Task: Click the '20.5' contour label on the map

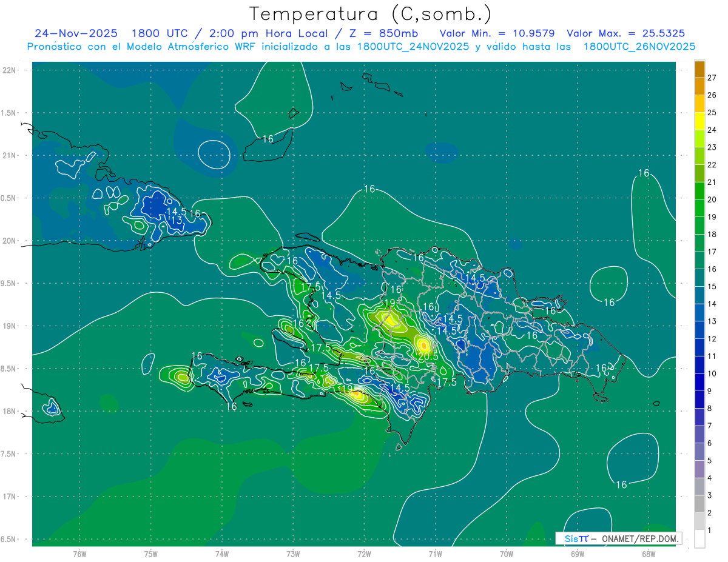Action: [x=428, y=356]
